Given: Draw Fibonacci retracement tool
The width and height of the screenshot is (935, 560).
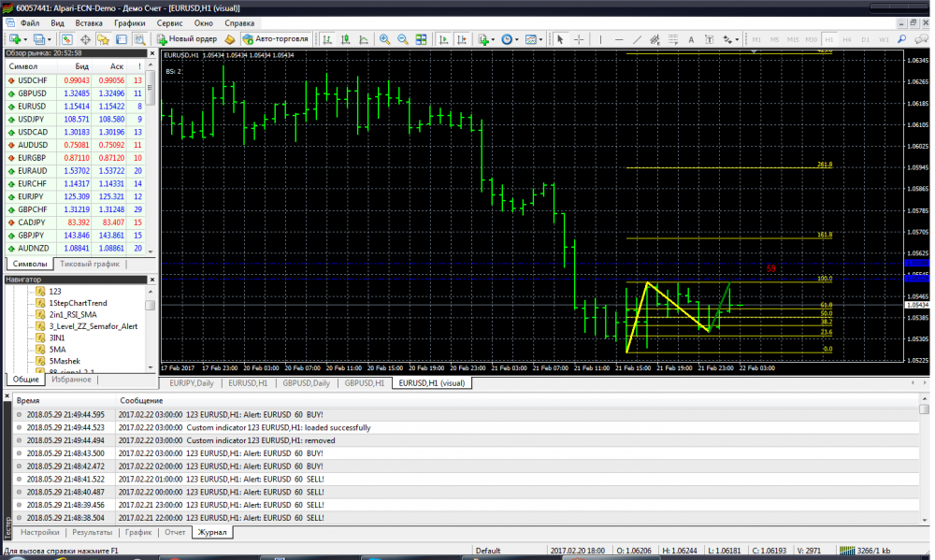Looking at the screenshot, I should (673, 39).
